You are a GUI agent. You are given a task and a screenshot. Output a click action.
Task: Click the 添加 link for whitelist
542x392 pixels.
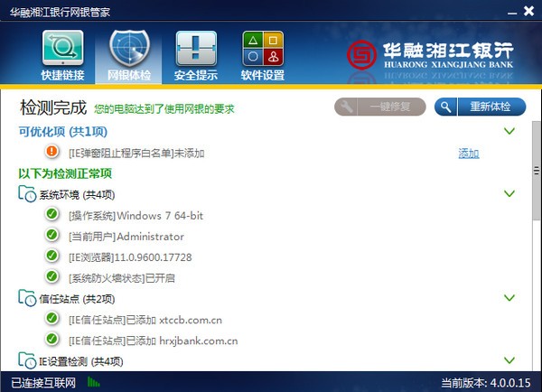469,154
